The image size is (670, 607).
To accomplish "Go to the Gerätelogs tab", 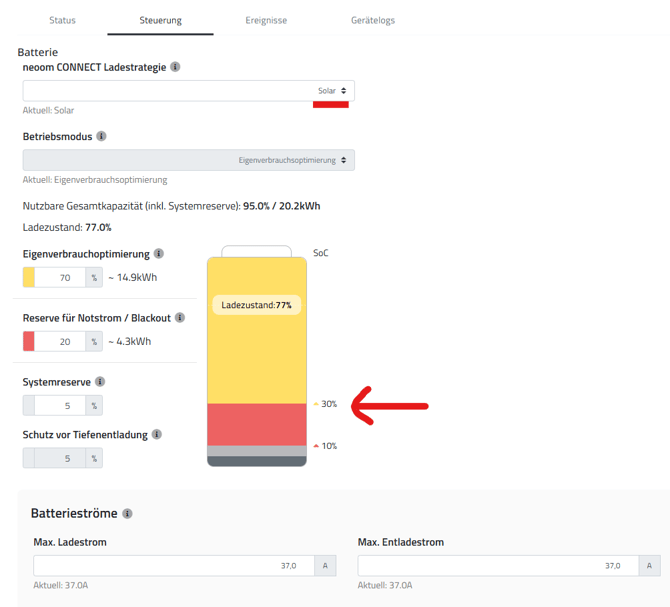I will point(372,20).
